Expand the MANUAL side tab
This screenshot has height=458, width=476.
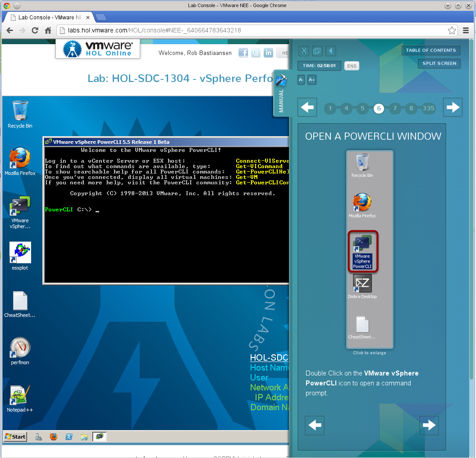coord(280,93)
